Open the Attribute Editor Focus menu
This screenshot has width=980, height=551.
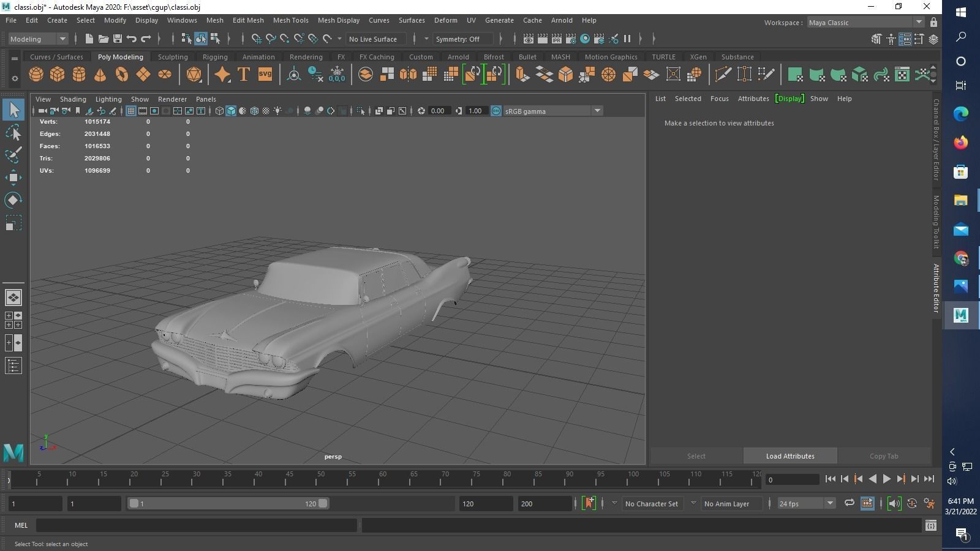click(719, 99)
